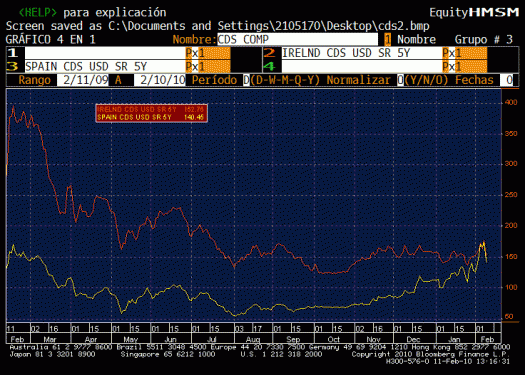Click the Rango end date 2/10/10

point(160,80)
